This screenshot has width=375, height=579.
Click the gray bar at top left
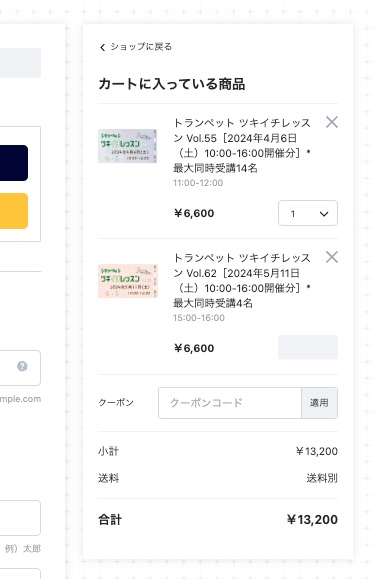coord(20,63)
